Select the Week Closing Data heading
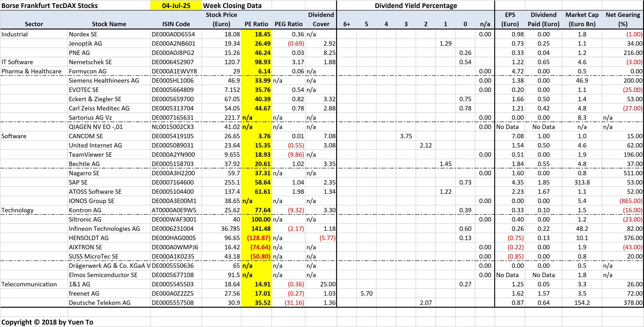Image resolution: width=644 pixels, height=327 pixels. pos(232,5)
